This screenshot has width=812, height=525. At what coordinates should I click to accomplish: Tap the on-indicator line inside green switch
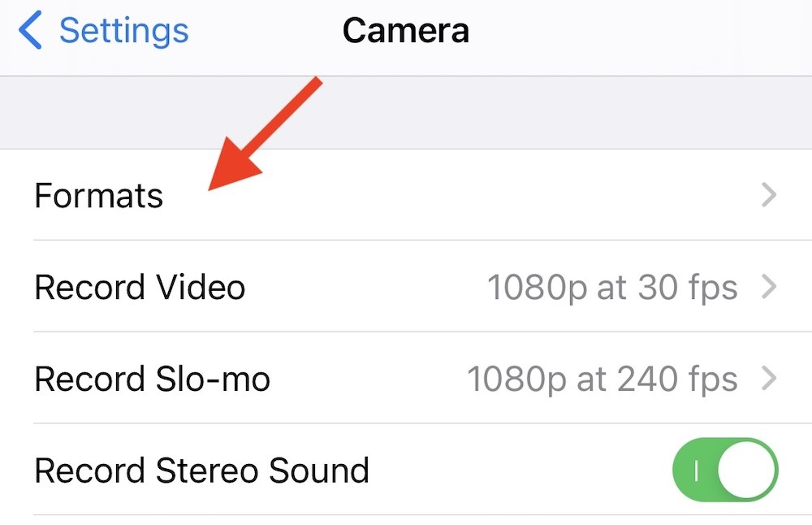pos(694,471)
